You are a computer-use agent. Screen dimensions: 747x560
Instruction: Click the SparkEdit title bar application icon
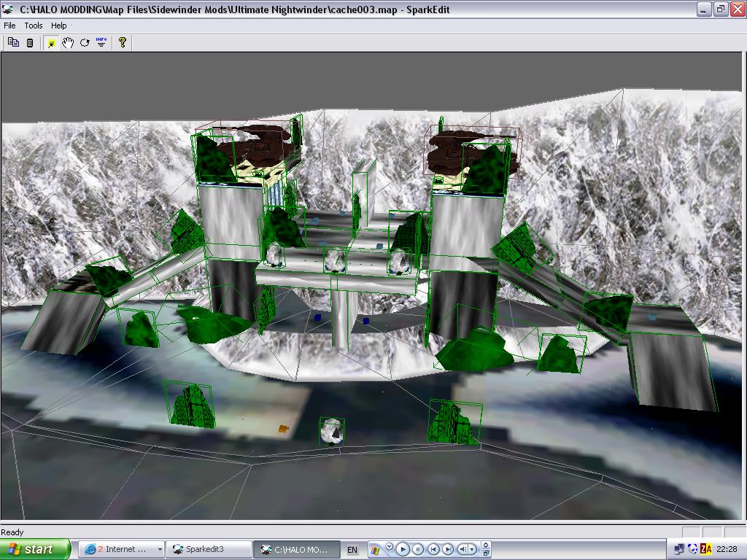coord(7,9)
